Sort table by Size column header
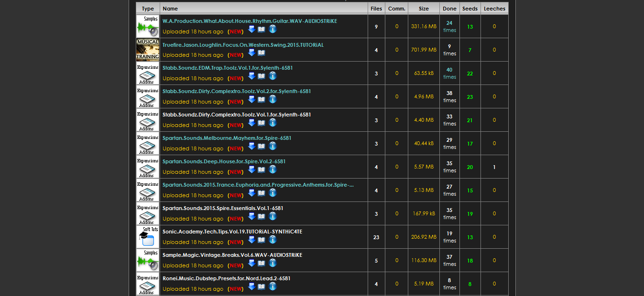 coord(424,9)
